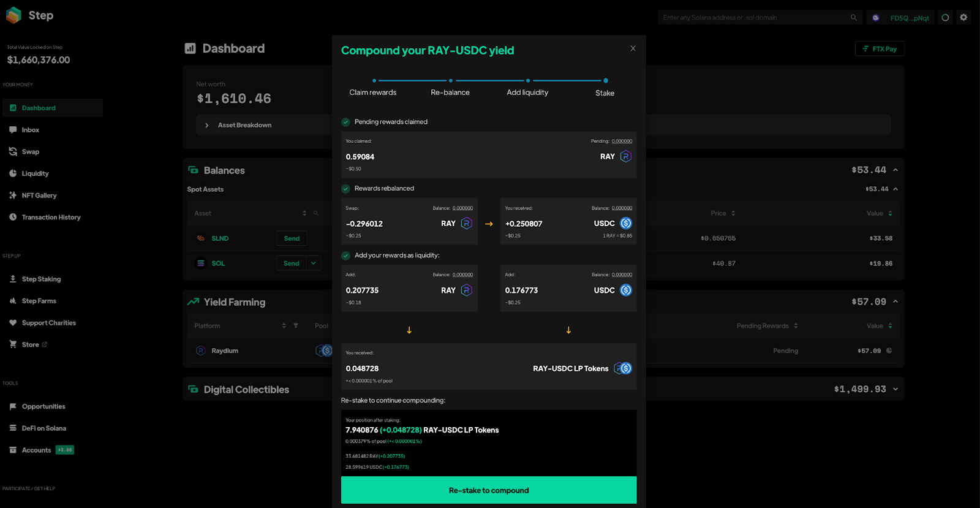Image resolution: width=980 pixels, height=508 pixels.
Task: Click the Step Staking icon
Action: coord(13,279)
